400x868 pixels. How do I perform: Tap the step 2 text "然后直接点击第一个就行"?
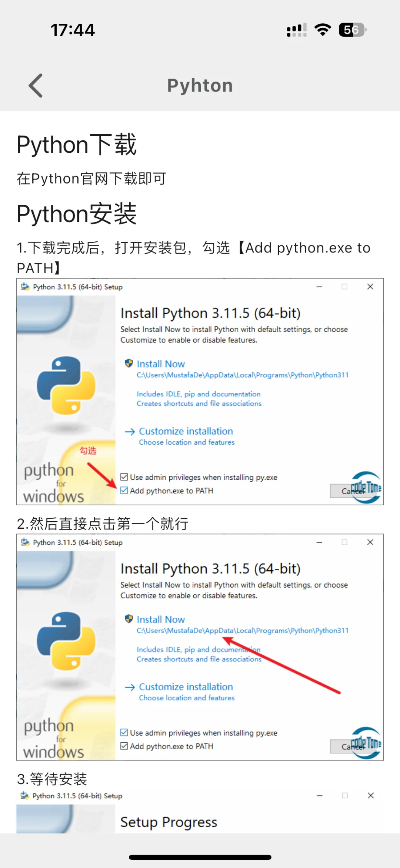click(103, 524)
